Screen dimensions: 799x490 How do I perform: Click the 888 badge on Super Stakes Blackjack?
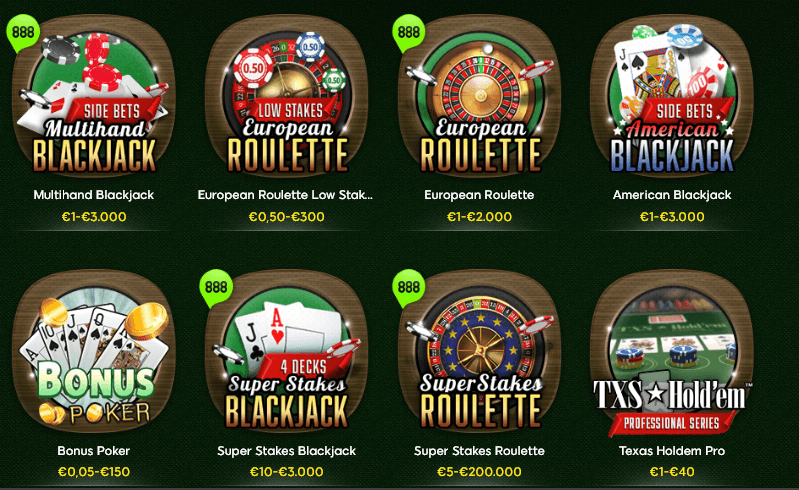click(216, 288)
